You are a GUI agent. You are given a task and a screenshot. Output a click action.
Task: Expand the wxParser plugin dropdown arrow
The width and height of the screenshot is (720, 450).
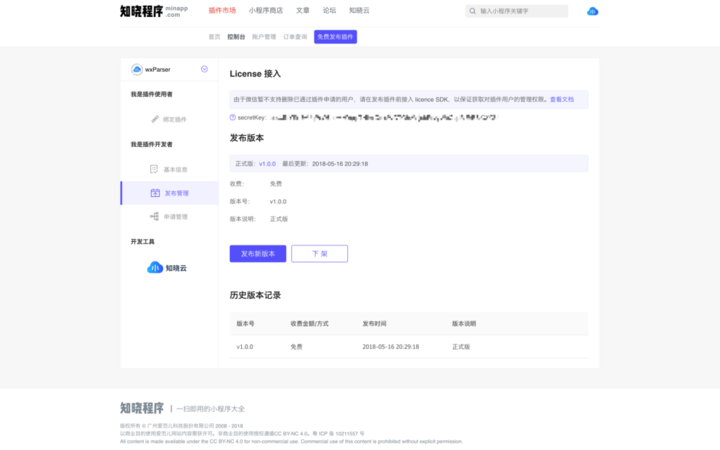click(204, 69)
